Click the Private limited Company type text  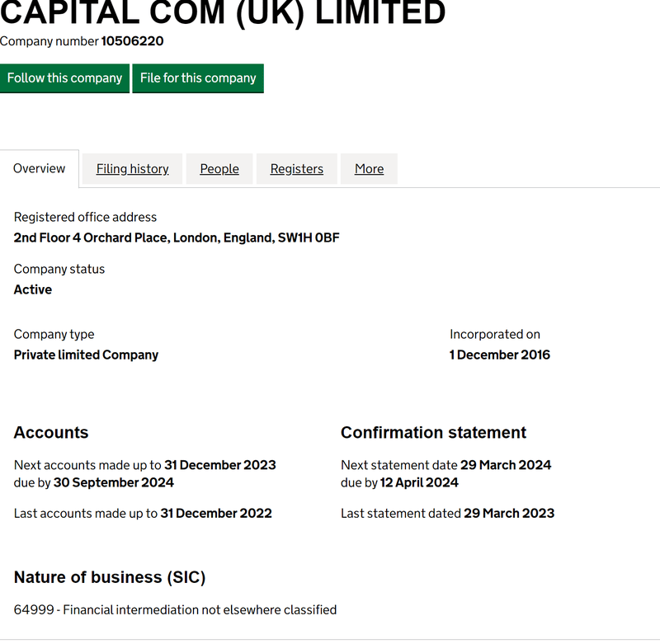point(86,355)
